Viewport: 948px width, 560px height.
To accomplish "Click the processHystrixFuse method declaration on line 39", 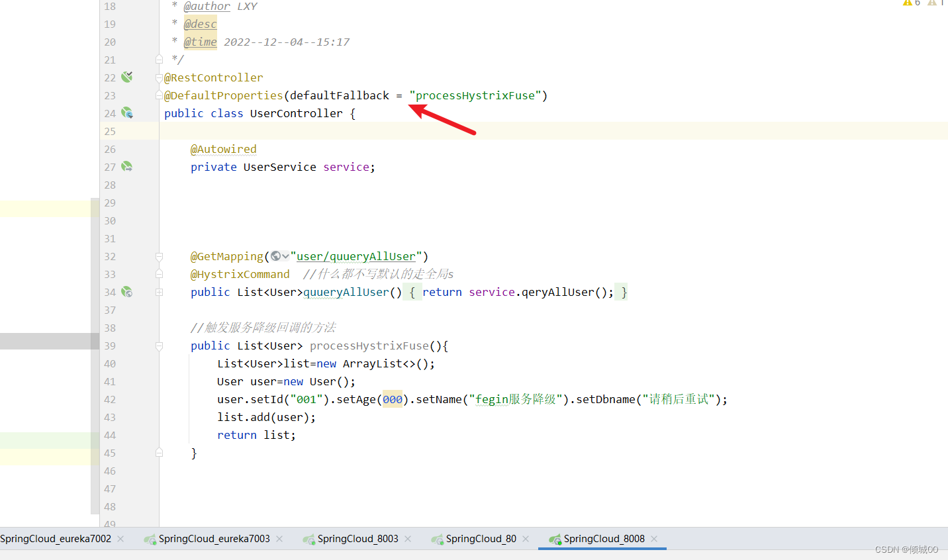I will coord(369,346).
